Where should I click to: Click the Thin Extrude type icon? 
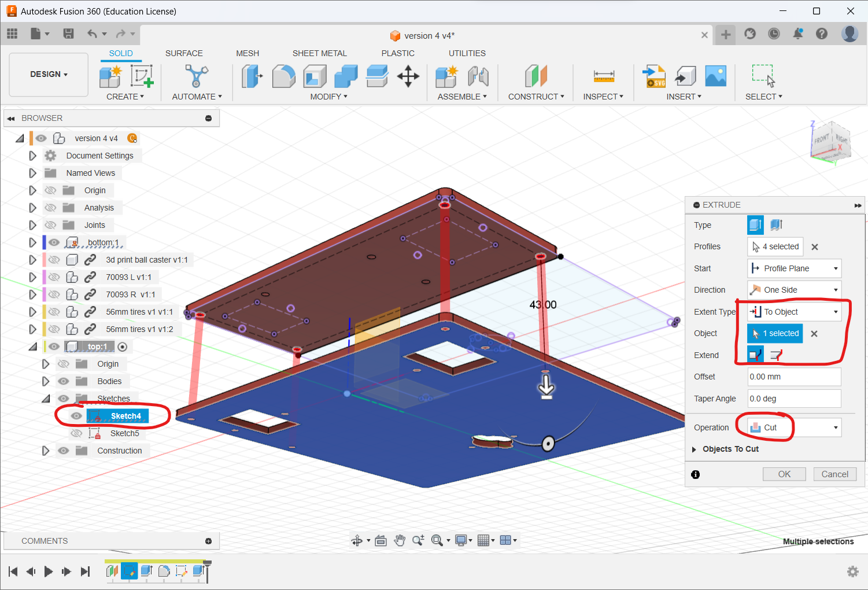(x=777, y=224)
